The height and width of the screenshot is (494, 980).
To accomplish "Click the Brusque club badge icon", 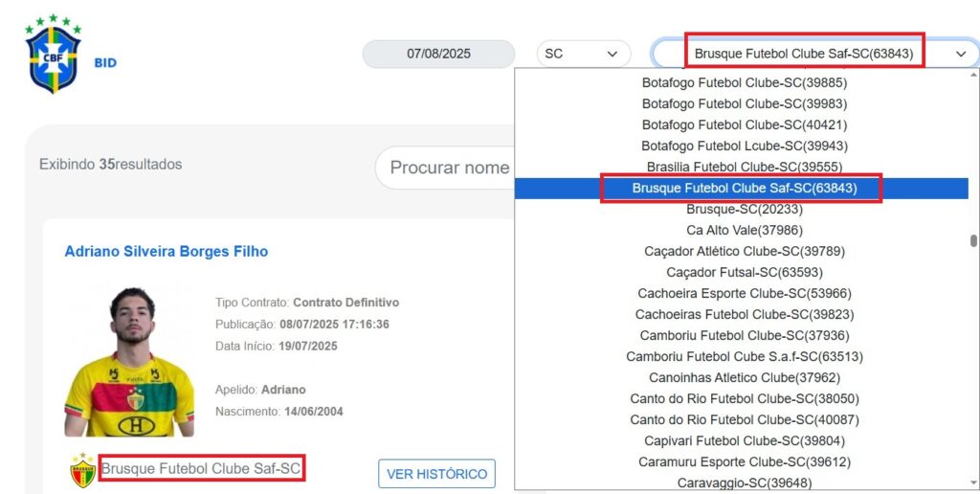I will click(82, 471).
